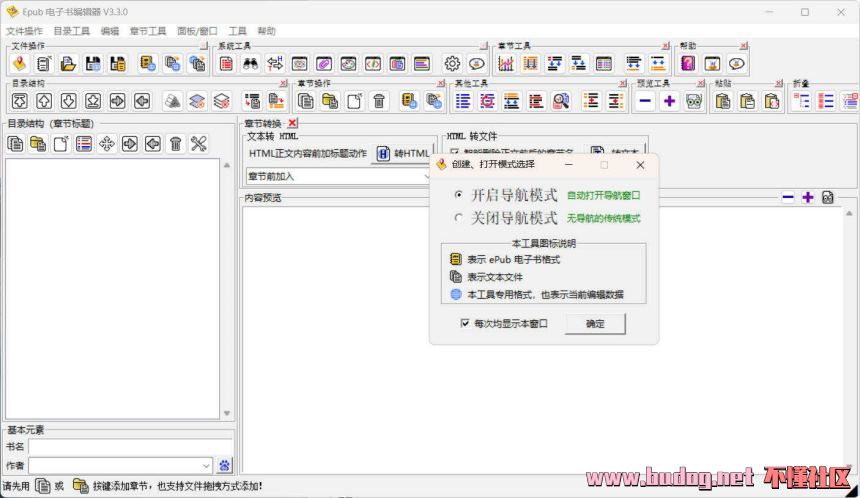860x498 pixels.
Task: Click the 内容预览 scrollbar up arrow
Action: click(x=849, y=213)
